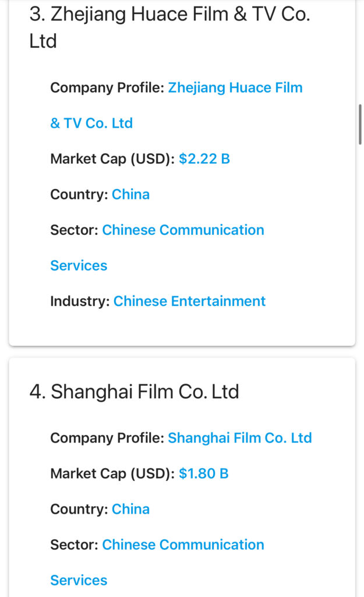
Task: Open the Zhejiang Huace Film & TV company profile link
Action: [235, 88]
